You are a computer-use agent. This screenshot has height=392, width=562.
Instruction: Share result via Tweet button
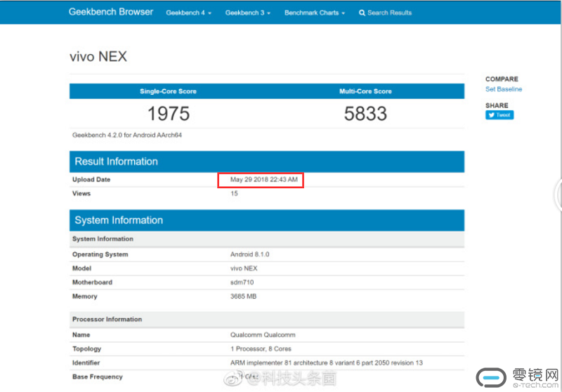(x=499, y=115)
